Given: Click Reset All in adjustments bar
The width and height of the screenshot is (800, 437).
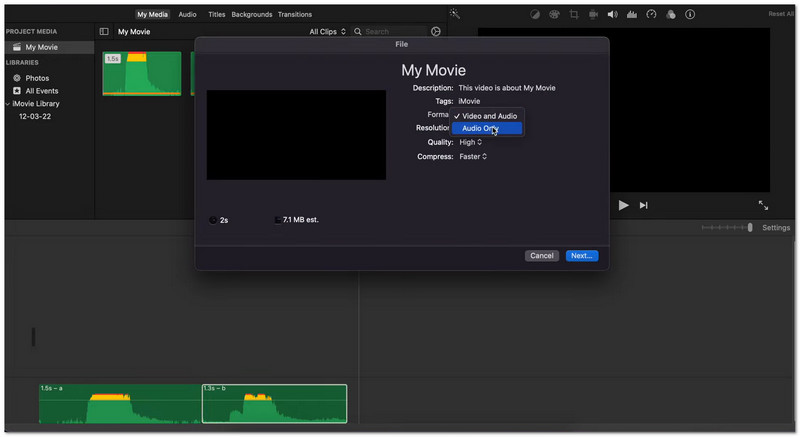Looking at the screenshot, I should (781, 14).
